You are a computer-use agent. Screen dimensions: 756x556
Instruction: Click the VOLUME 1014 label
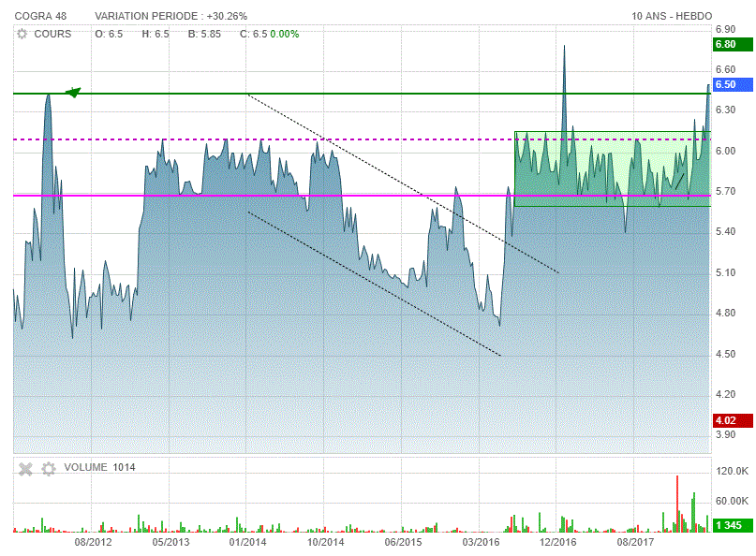coord(100,467)
